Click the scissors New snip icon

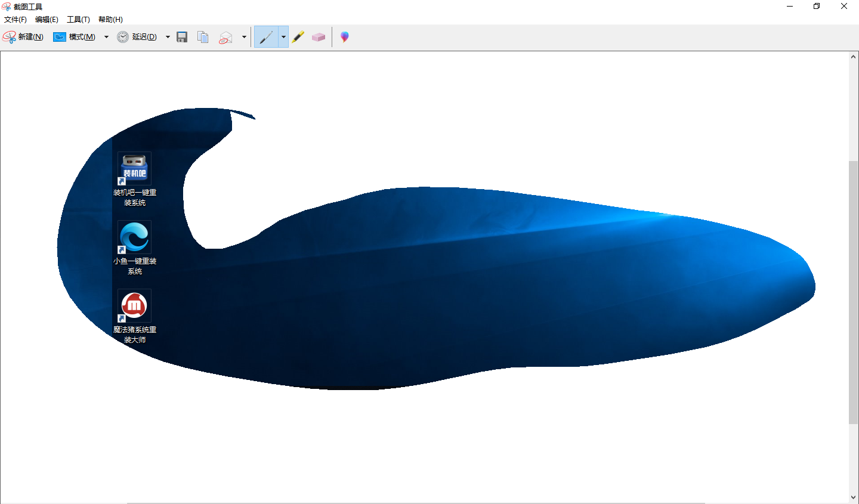pos(9,37)
